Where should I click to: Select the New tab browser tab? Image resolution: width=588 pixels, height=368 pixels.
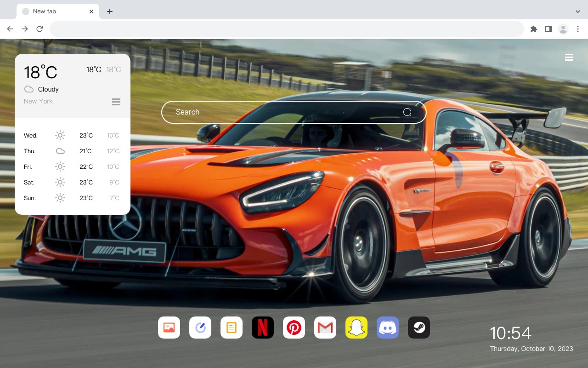58,11
